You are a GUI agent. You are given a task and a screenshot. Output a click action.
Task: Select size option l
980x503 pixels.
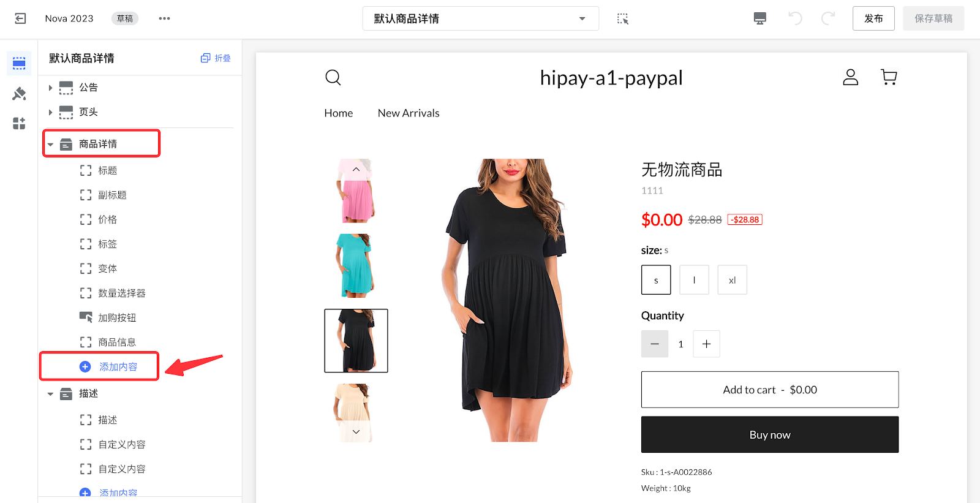(x=694, y=280)
